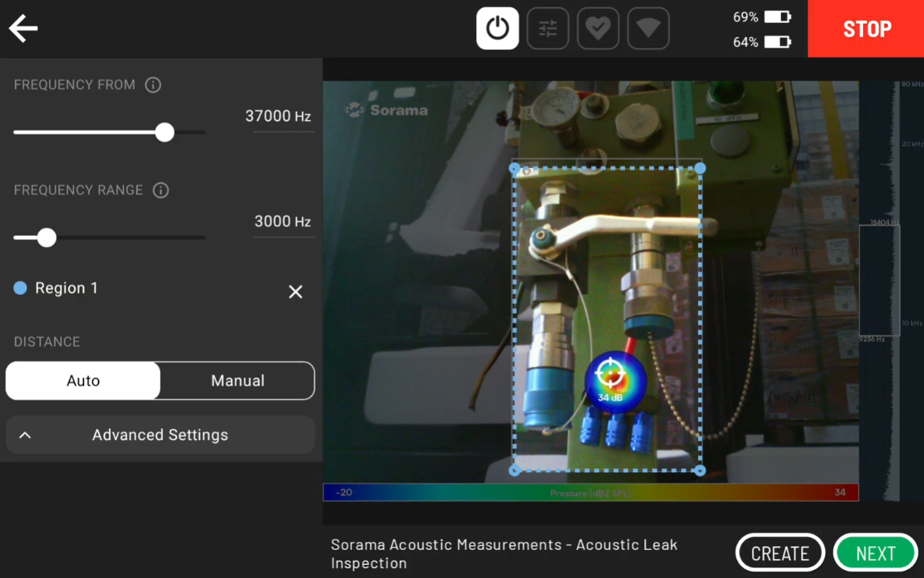
Task: Click the 64% battery indicator
Action: pos(762,42)
